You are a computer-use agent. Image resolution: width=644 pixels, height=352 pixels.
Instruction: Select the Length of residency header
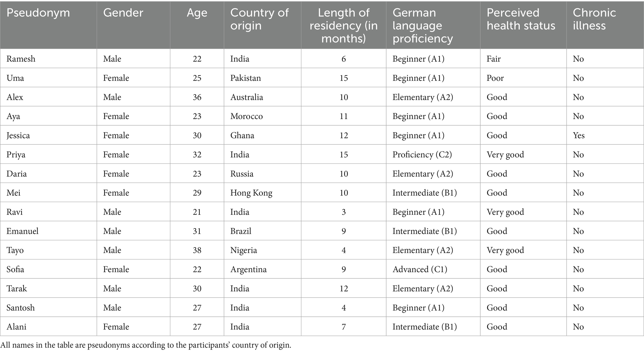[x=343, y=26]
